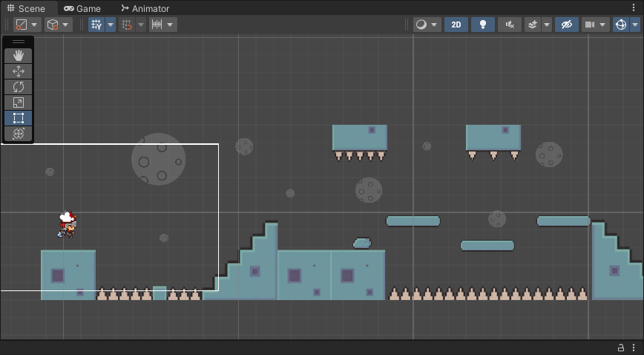This screenshot has height=355, width=644.
Task: Select the Rect tool
Action: [x=18, y=118]
